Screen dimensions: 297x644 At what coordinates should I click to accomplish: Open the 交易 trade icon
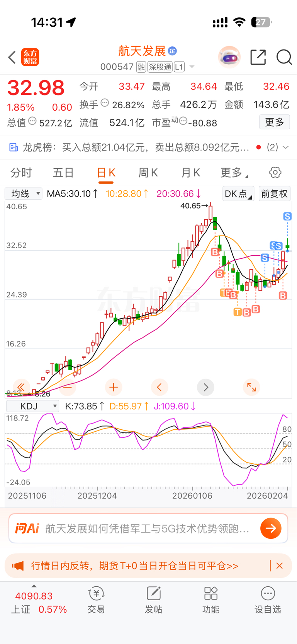click(96, 600)
